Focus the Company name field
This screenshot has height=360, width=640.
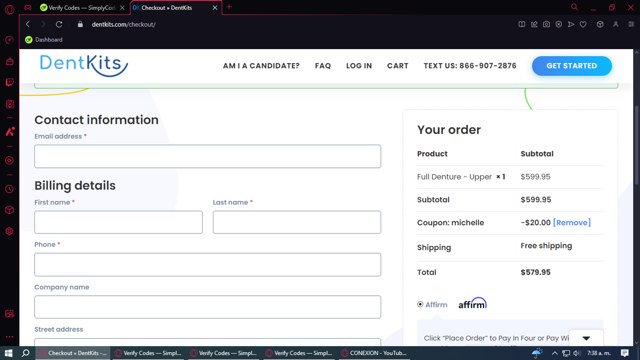click(x=207, y=307)
